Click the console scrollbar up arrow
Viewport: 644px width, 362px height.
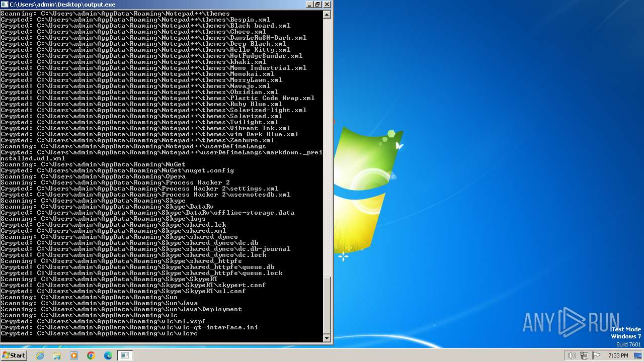point(327,15)
